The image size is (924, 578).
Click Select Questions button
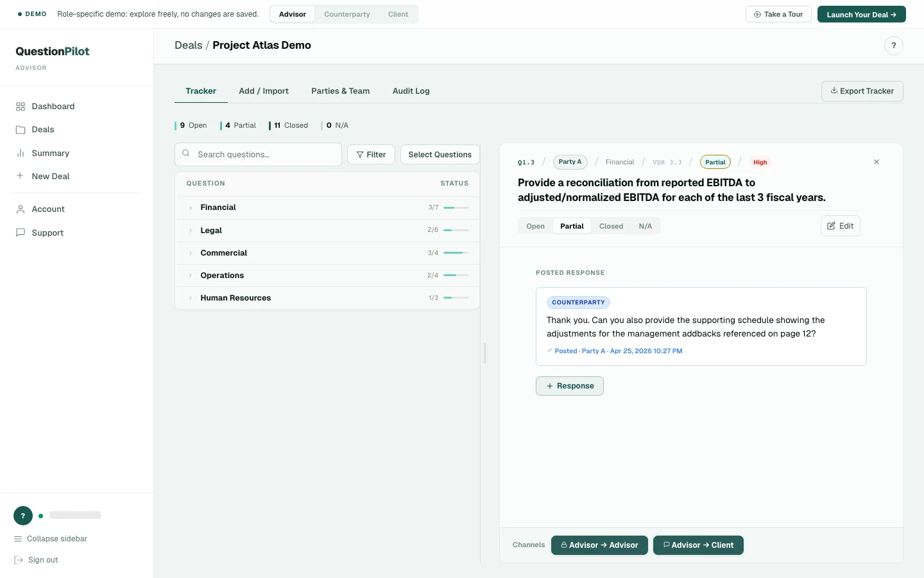pyautogui.click(x=440, y=154)
